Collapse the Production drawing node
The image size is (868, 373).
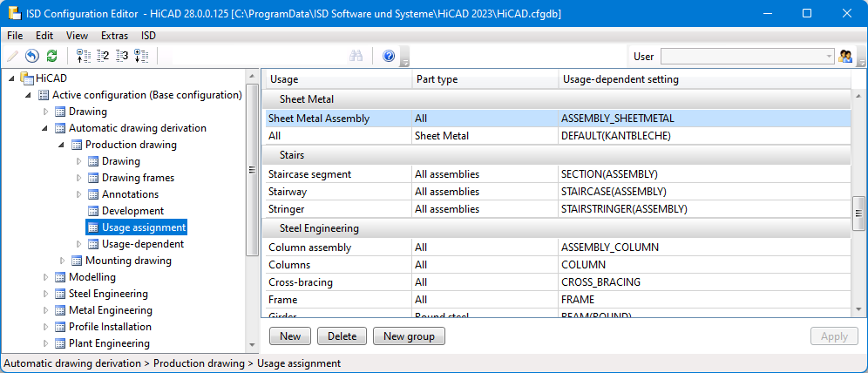(62, 145)
